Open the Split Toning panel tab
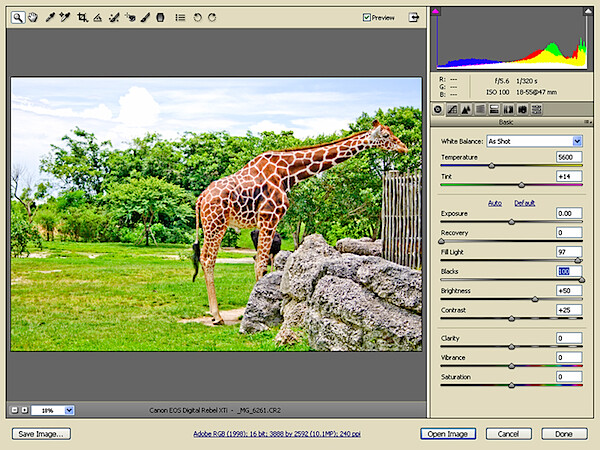Image resolution: width=600 pixels, height=450 pixels. coord(494,110)
